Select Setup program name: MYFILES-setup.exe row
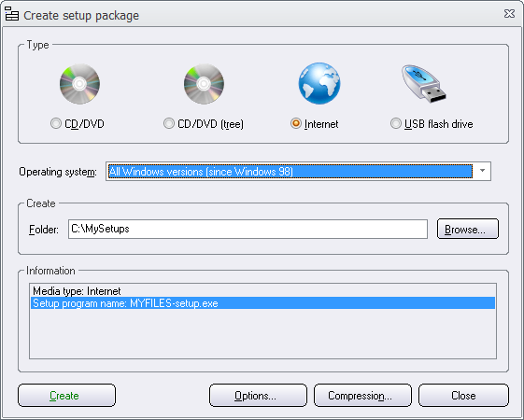This screenshot has width=524, height=420. [x=262, y=303]
